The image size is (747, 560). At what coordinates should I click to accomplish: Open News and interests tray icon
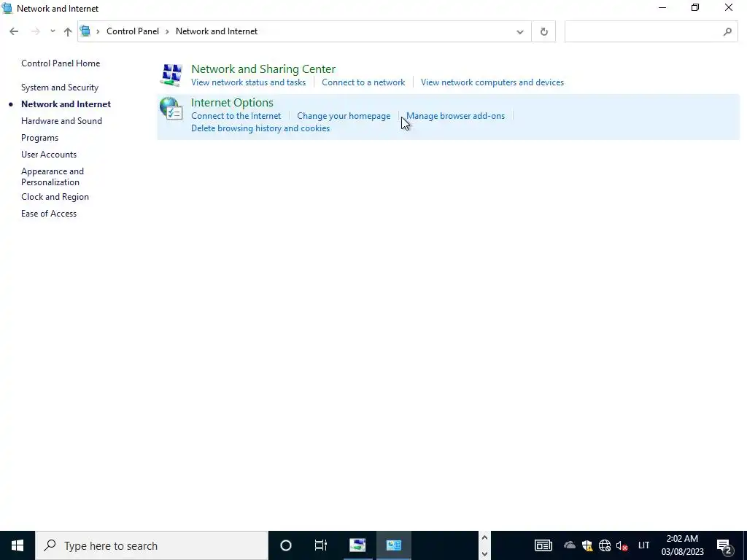pyautogui.click(x=543, y=545)
